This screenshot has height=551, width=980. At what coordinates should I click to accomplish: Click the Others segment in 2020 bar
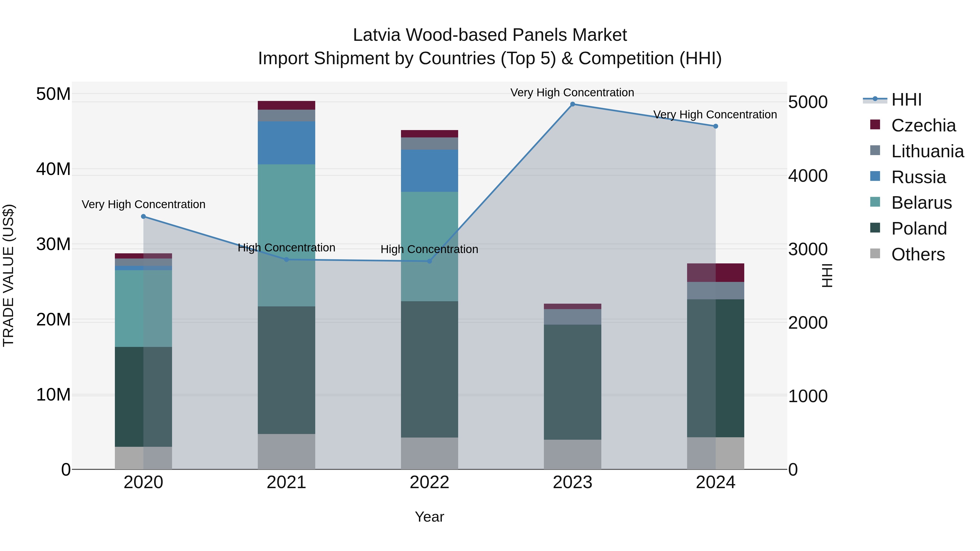point(143,458)
